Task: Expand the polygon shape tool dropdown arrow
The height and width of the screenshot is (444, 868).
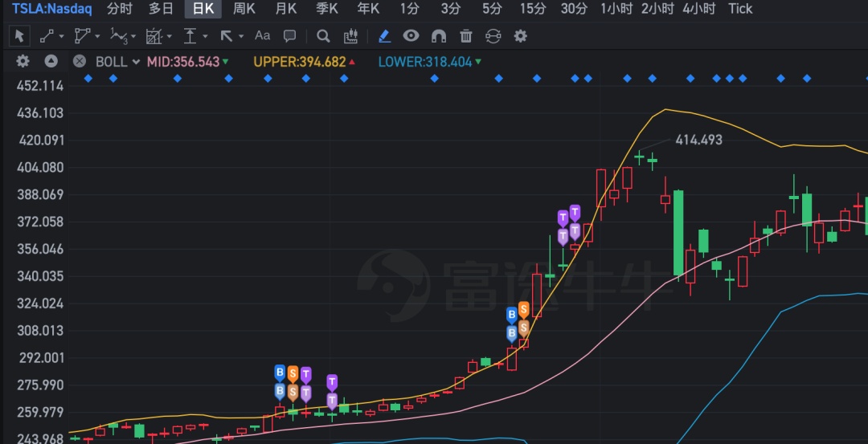Action: point(97,36)
